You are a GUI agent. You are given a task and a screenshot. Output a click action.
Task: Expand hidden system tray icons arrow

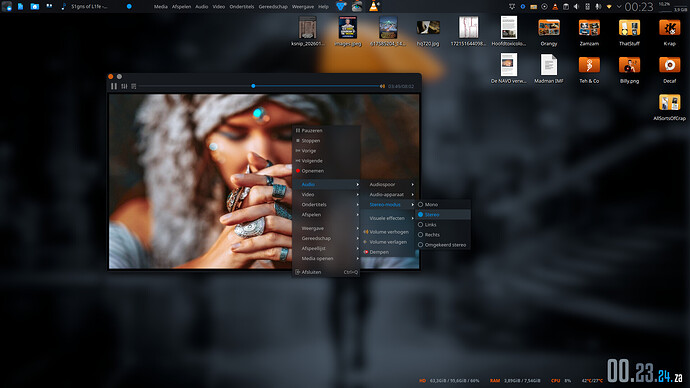619,7
